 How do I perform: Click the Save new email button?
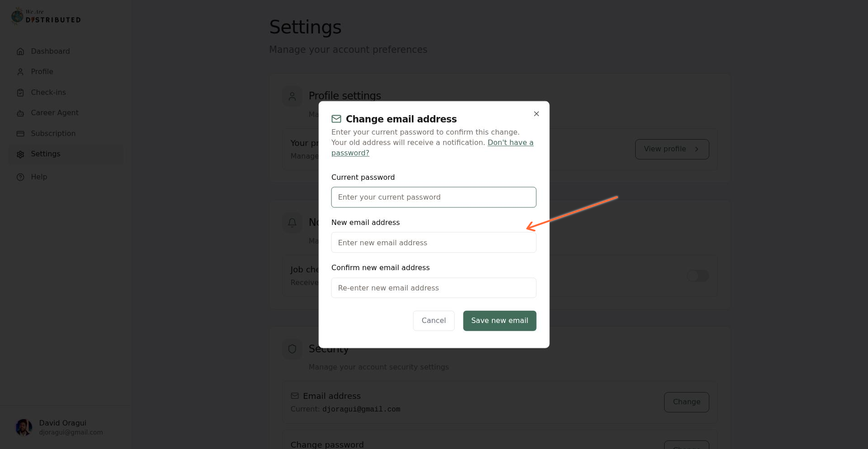(500, 321)
